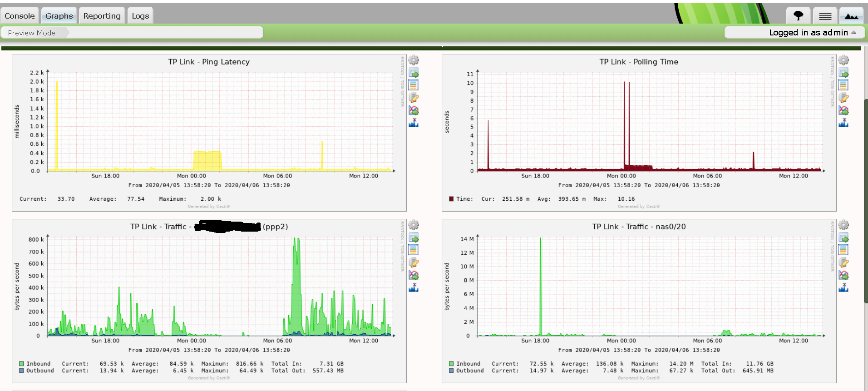Open realtime view for ppp2 Traffic graph
This screenshot has width=868, height=391.
[x=414, y=275]
